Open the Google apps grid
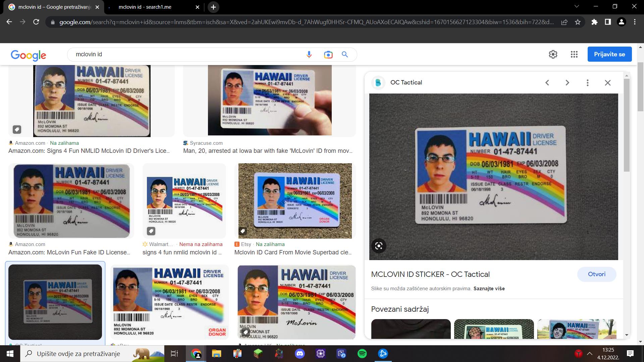644x362 pixels. tap(574, 54)
